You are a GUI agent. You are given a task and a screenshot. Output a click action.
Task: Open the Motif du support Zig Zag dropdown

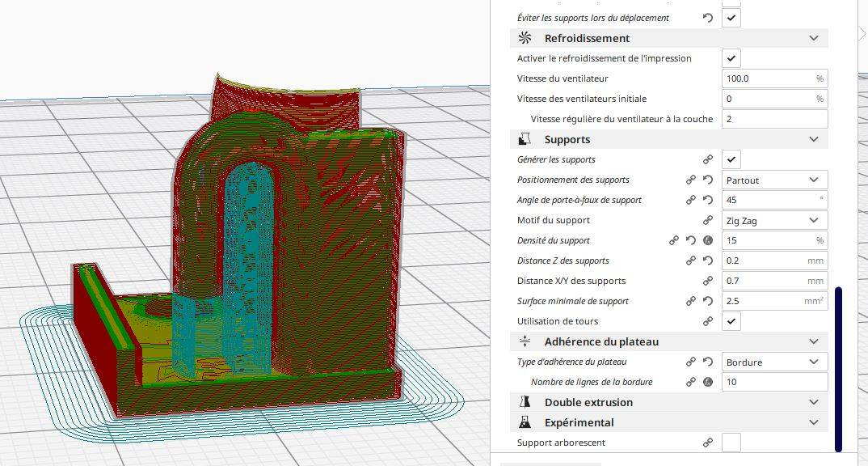coord(774,221)
